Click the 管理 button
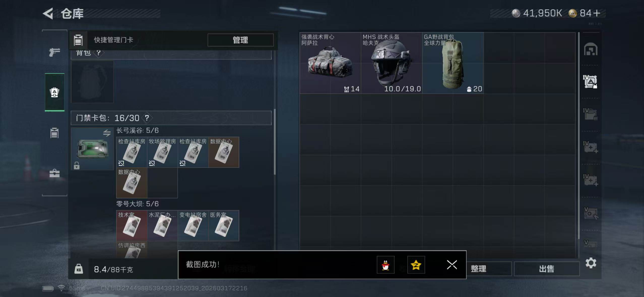Screen dimensions: 644x297 (x=240, y=40)
